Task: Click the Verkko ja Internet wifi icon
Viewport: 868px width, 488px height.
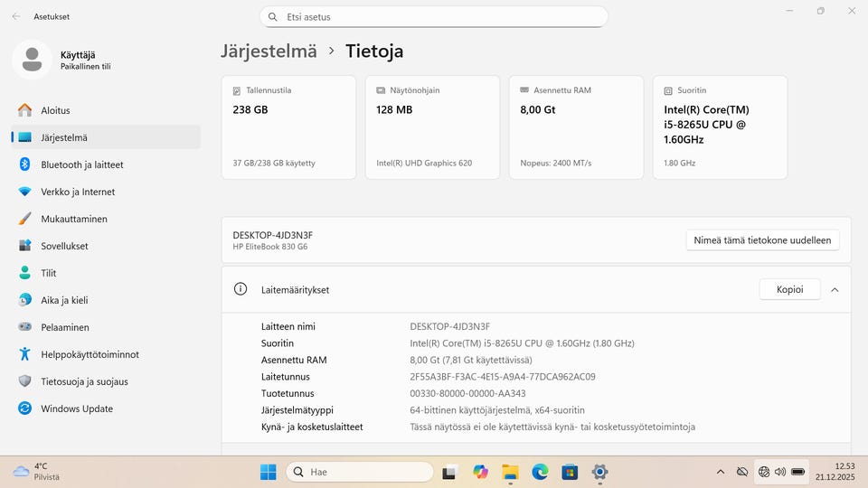Action: click(x=24, y=192)
